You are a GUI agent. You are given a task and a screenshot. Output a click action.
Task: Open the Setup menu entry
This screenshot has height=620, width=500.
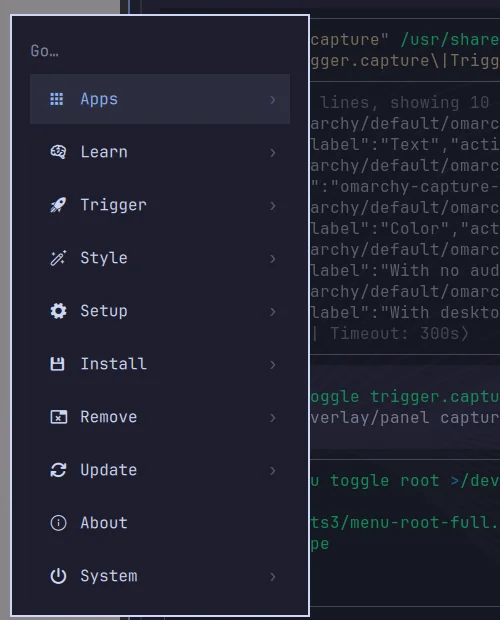(160, 311)
